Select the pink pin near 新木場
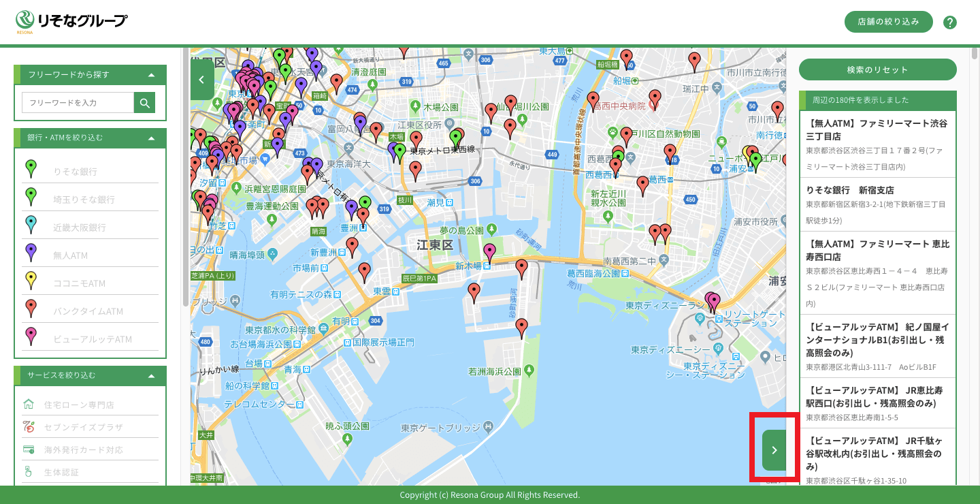Viewport: 980px width, 504px height. (x=489, y=253)
